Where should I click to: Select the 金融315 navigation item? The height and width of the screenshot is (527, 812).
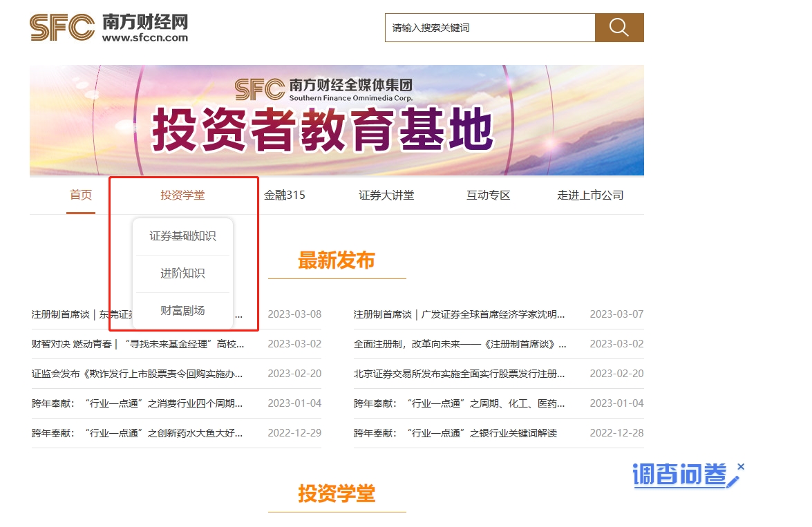click(284, 195)
